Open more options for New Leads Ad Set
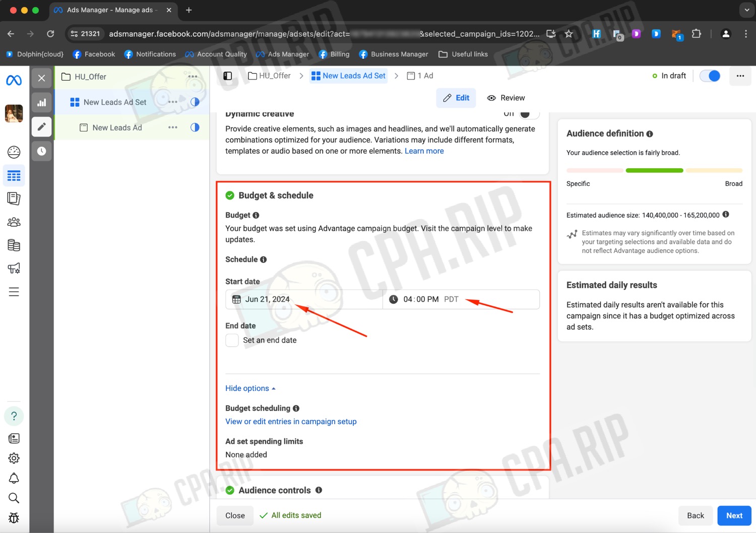Viewport: 756px width, 533px height. [173, 102]
